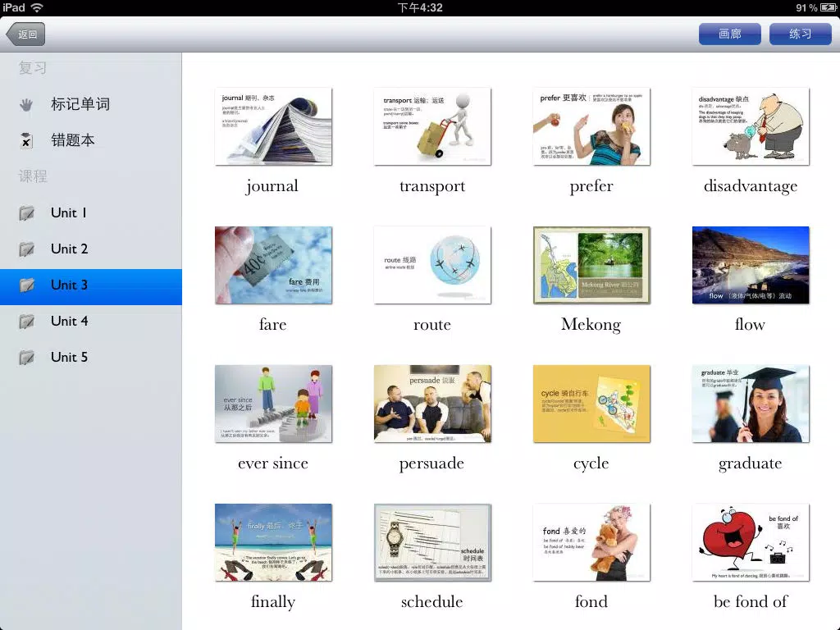The width and height of the screenshot is (840, 630).
Task: Open the cycle flashcard thumbnail
Action: pyautogui.click(x=591, y=404)
